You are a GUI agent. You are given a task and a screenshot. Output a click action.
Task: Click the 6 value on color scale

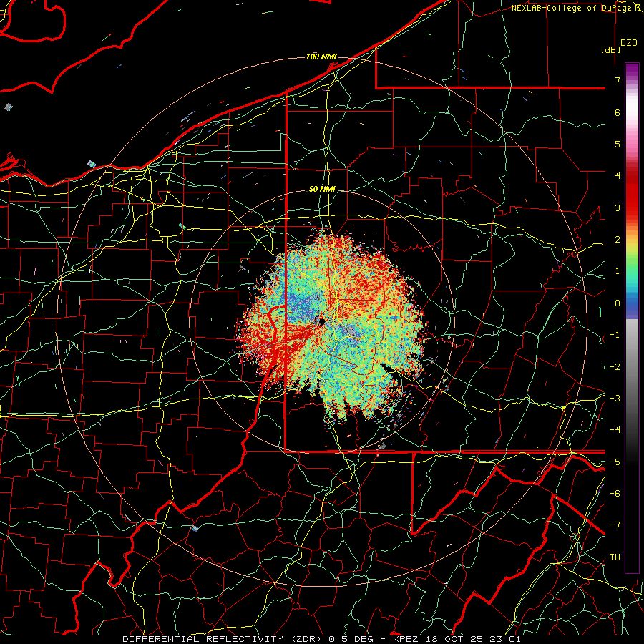tap(618, 112)
